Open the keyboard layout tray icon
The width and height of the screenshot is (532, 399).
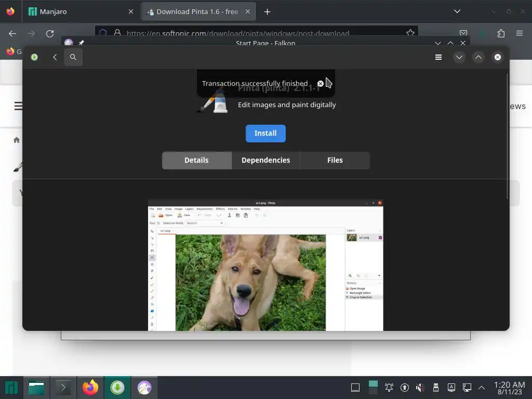tap(451, 388)
